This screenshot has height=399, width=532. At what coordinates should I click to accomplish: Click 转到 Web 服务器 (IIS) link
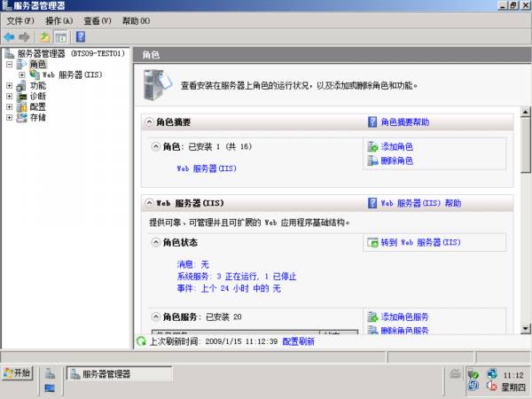pos(420,243)
